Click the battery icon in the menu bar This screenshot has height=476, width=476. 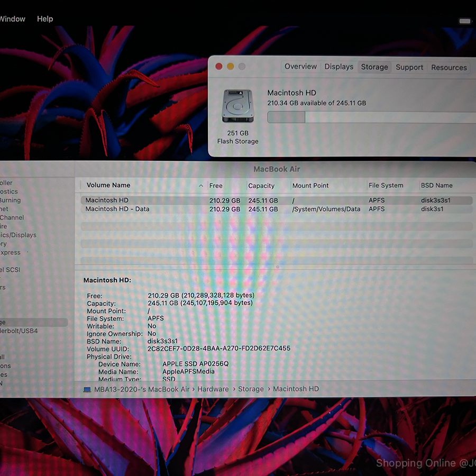(x=464, y=21)
